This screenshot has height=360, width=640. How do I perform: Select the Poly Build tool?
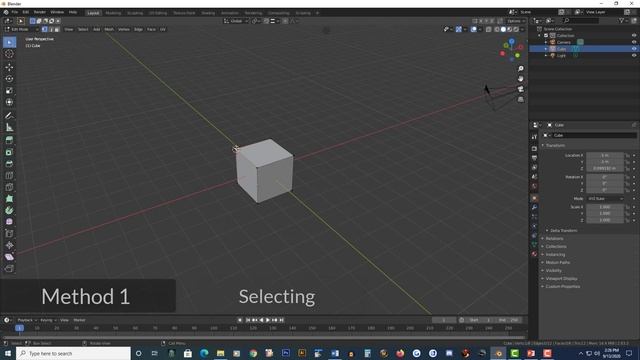click(9, 199)
